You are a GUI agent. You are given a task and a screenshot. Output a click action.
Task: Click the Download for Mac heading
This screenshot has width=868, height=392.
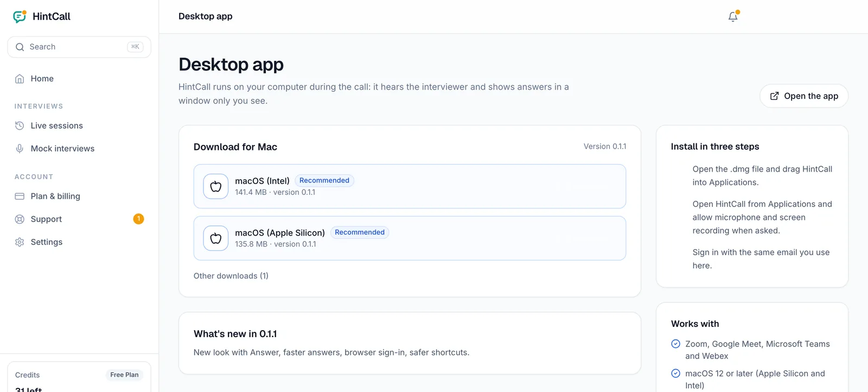(235, 147)
